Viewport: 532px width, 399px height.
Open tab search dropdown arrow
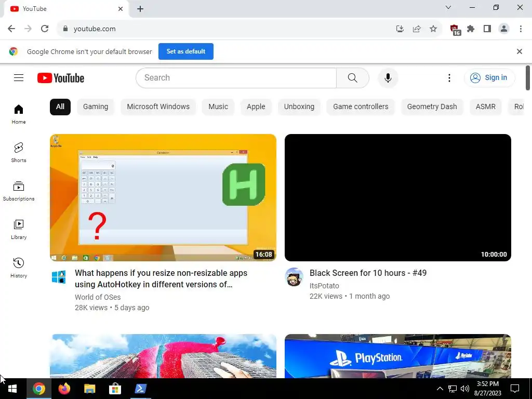(448, 7)
